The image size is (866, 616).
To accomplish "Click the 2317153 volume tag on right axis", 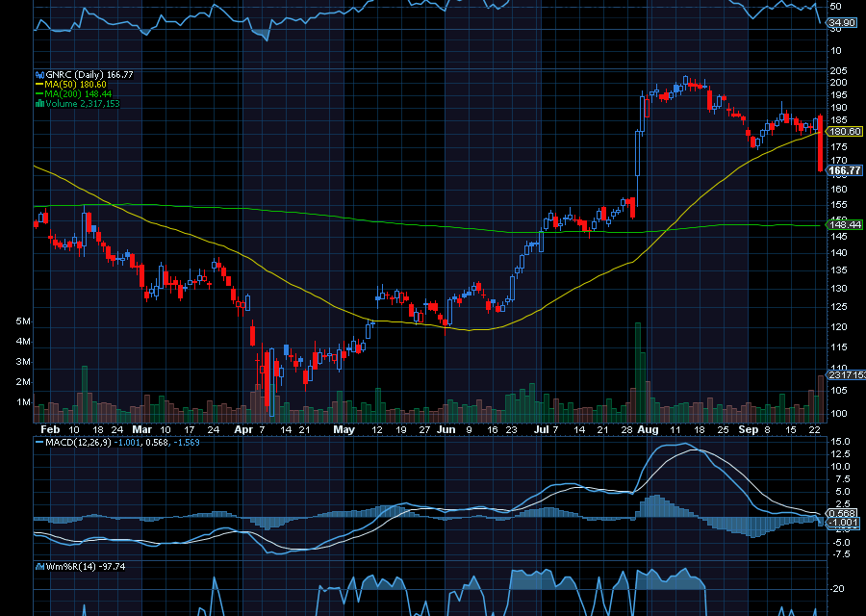I will tap(847, 375).
